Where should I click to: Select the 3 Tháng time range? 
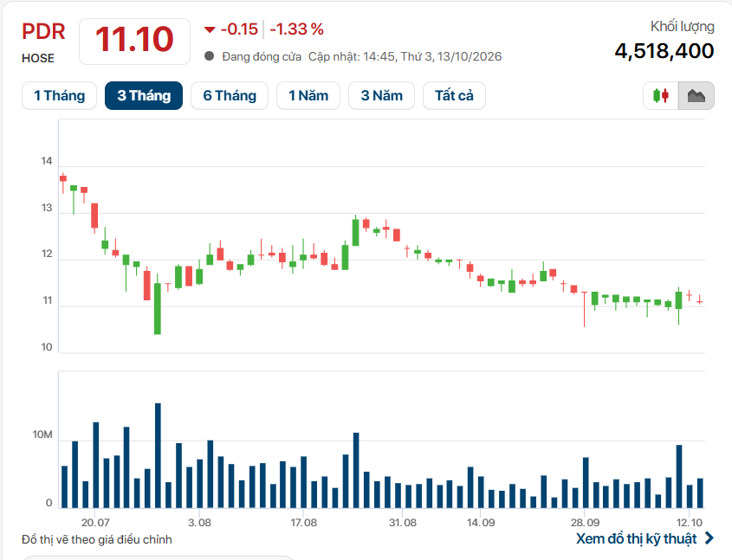(144, 95)
